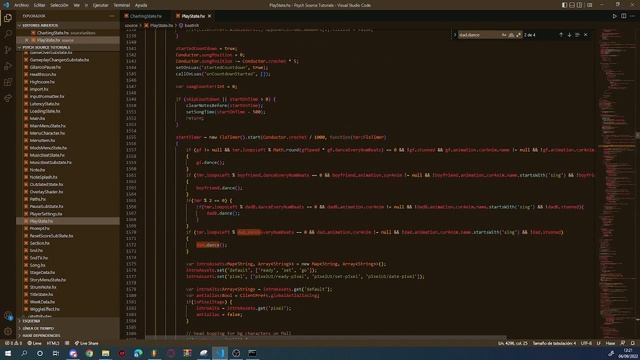Open TitleState.hx in the file tree

coord(41,295)
